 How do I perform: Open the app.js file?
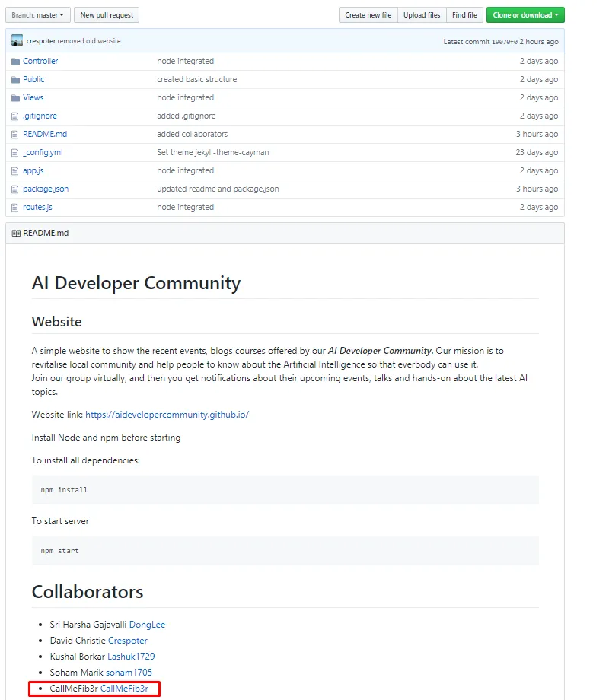click(x=33, y=170)
